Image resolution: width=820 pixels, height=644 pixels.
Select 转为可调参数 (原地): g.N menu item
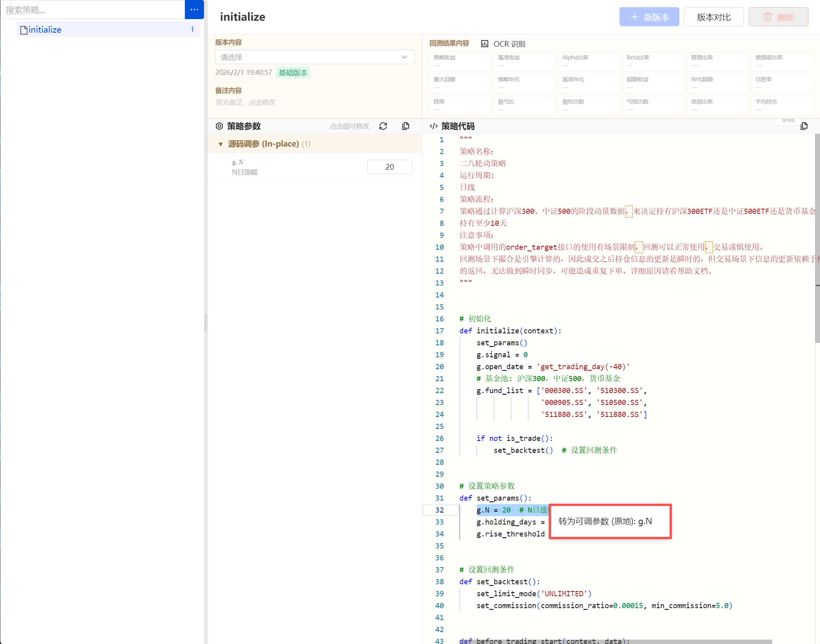(605, 521)
